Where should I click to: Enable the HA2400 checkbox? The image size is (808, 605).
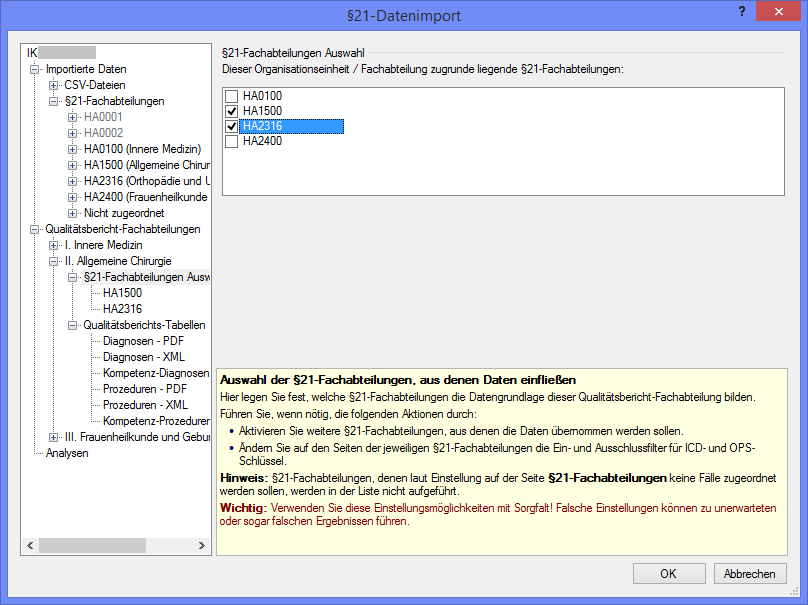(230, 143)
